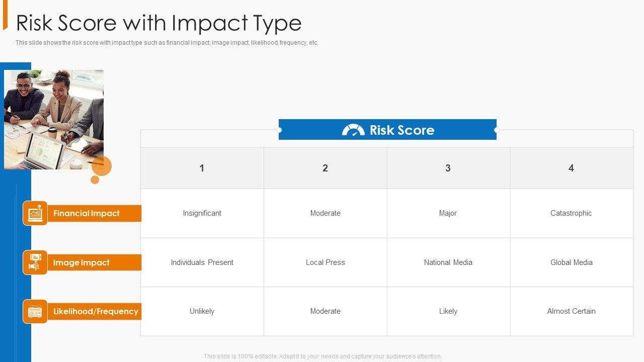Select the Image Impact orange label
644x362 pixels.
click(94, 262)
